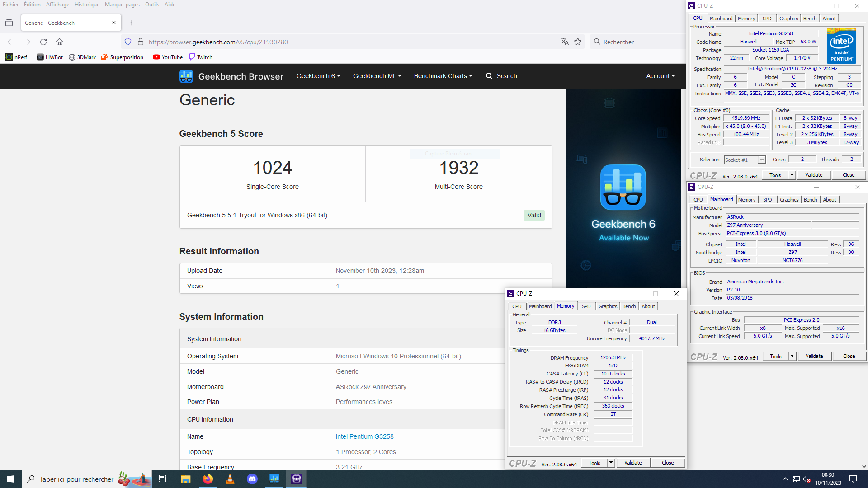Click Validate in the top CPU-Z window
Image resolution: width=868 pixels, height=488 pixels.
[814, 175]
